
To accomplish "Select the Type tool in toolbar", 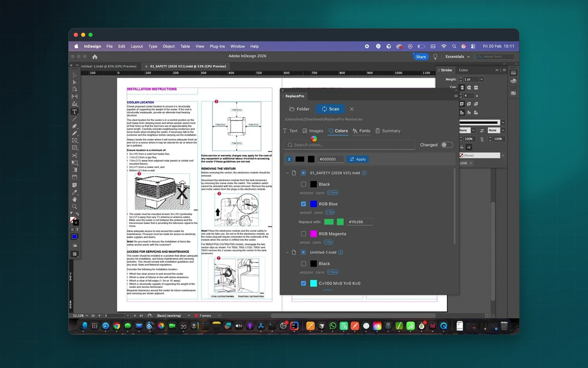I will [x=74, y=112].
